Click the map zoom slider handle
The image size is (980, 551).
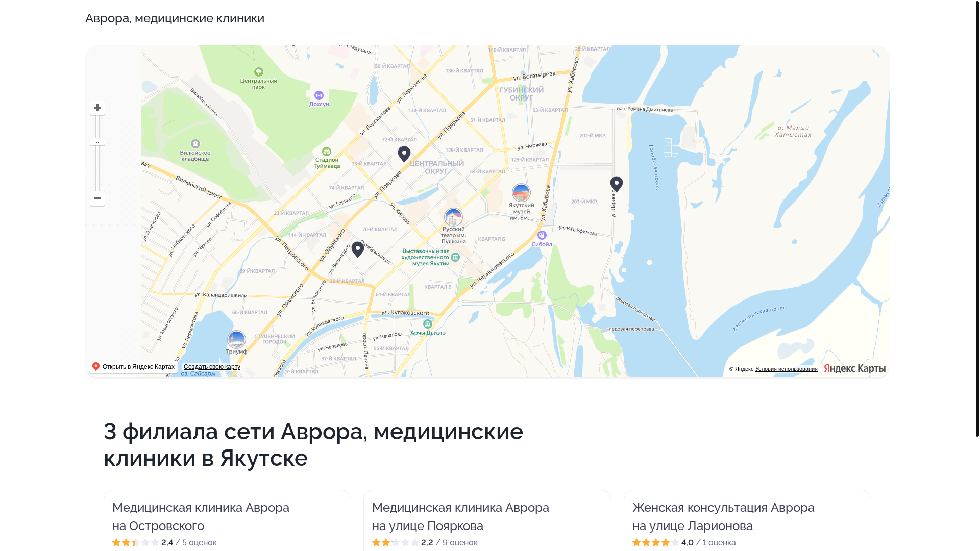[97, 141]
